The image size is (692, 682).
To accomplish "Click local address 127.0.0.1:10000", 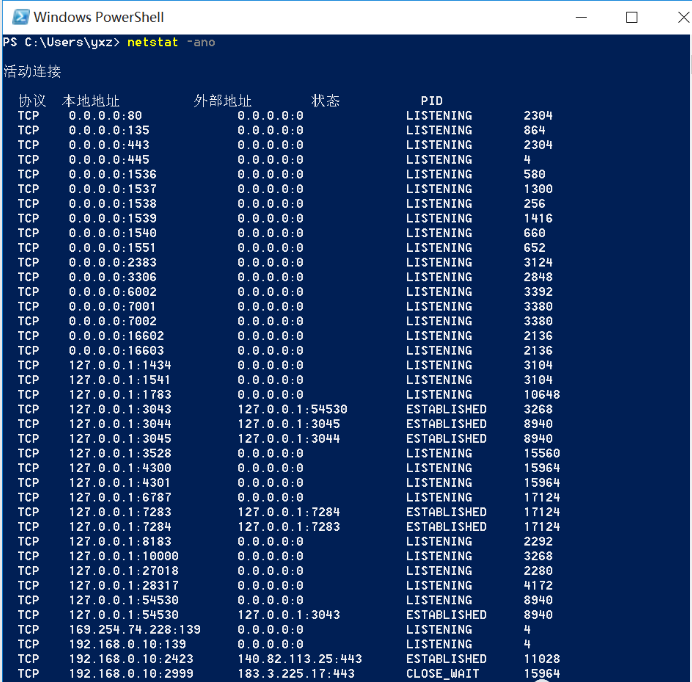I will (124, 556).
